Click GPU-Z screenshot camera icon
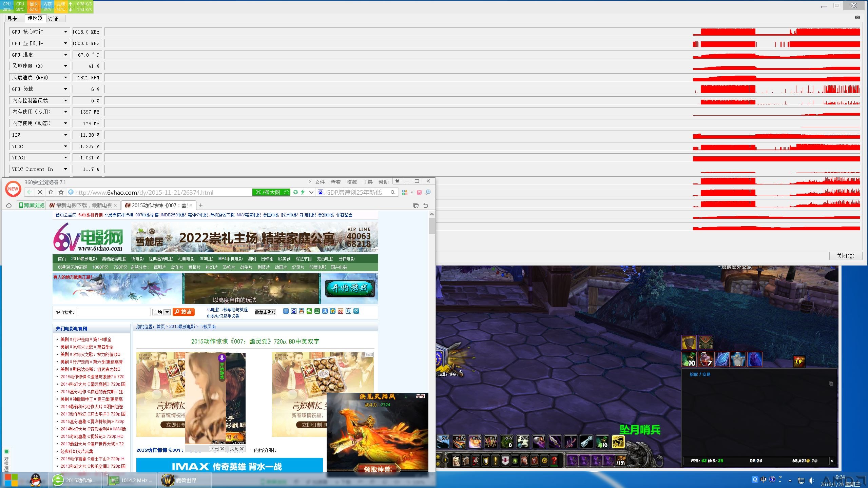This screenshot has width=868, height=488. pyautogui.click(x=857, y=17)
